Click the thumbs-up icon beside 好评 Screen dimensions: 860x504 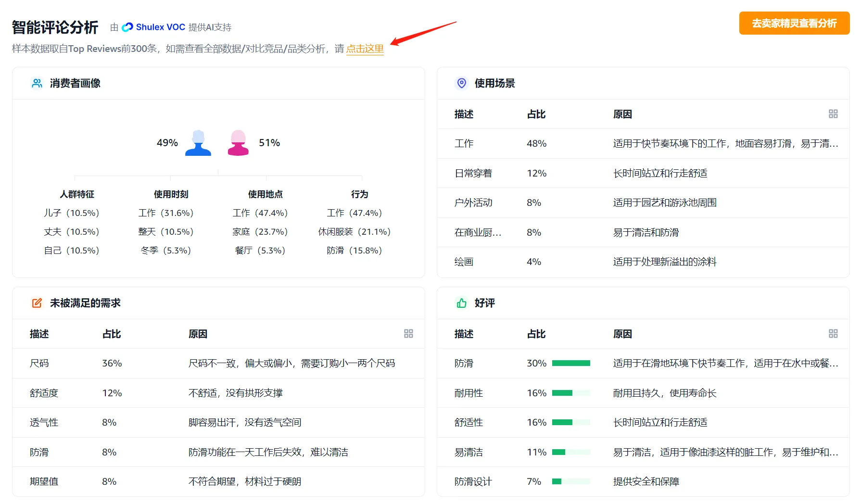pyautogui.click(x=461, y=303)
